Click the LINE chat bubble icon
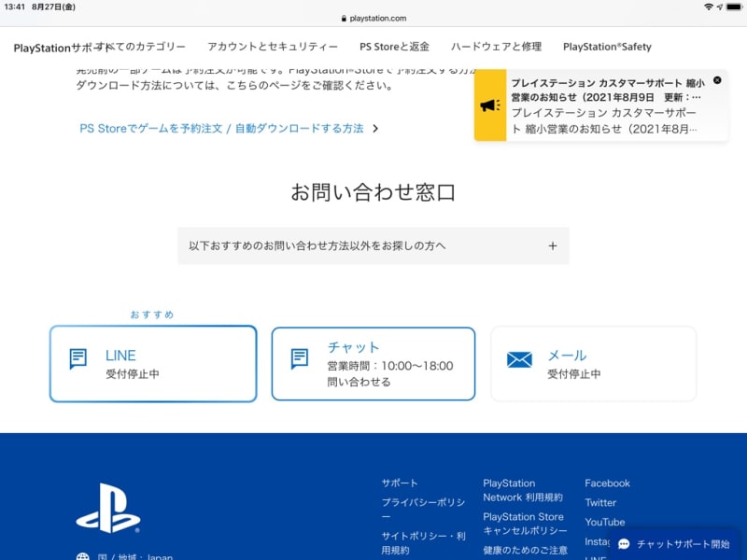Viewport: 747px width, 560px height. click(x=78, y=358)
